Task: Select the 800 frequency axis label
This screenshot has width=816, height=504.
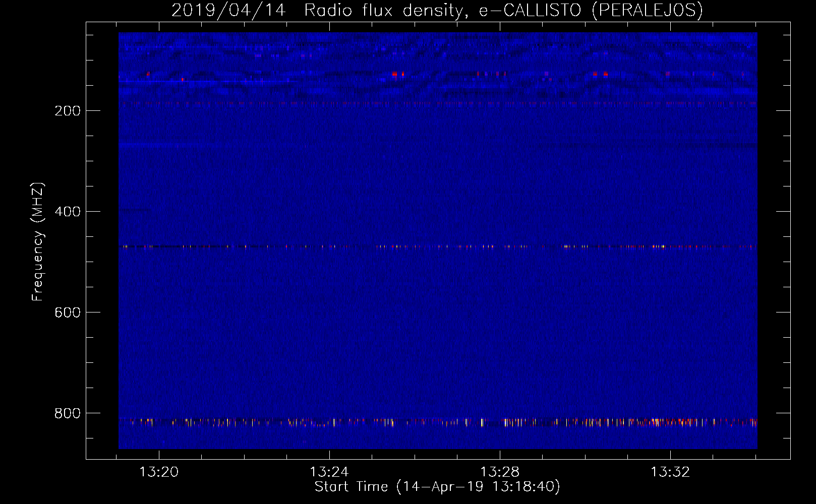Action: tap(68, 413)
